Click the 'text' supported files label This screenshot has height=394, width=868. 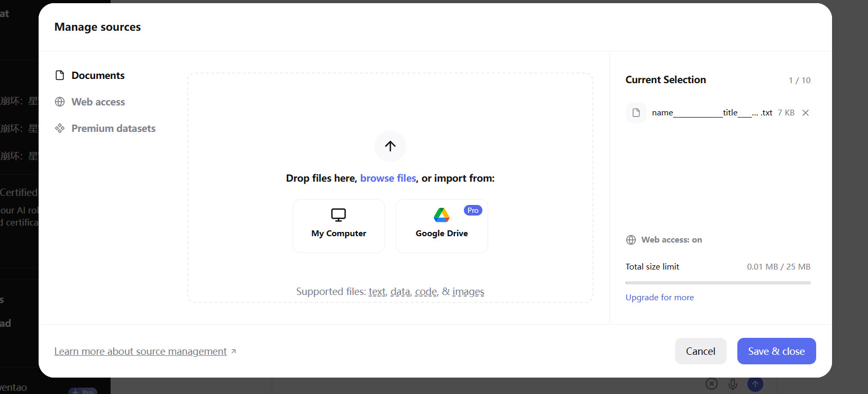pos(377,291)
